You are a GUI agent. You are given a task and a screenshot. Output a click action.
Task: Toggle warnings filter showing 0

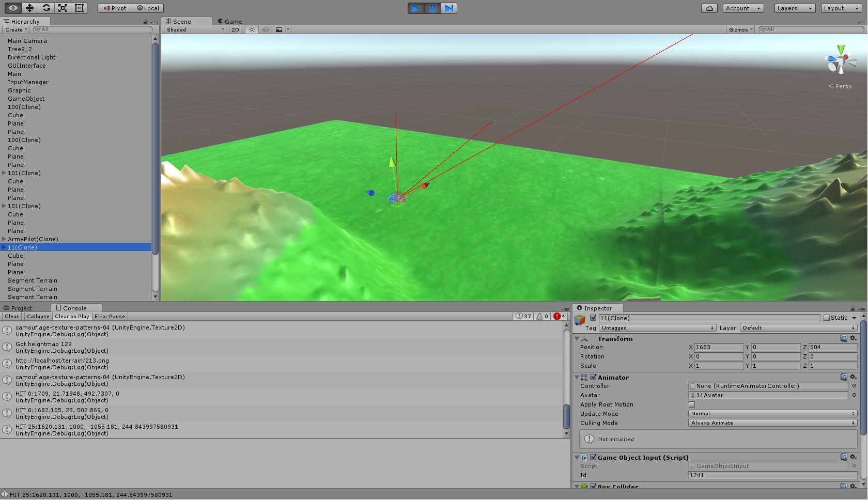[x=542, y=316]
